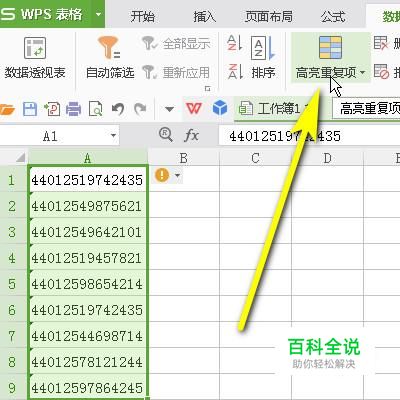The image size is (400, 400).
Task: Switch to the 开始 ribbon tab
Action: point(143,16)
